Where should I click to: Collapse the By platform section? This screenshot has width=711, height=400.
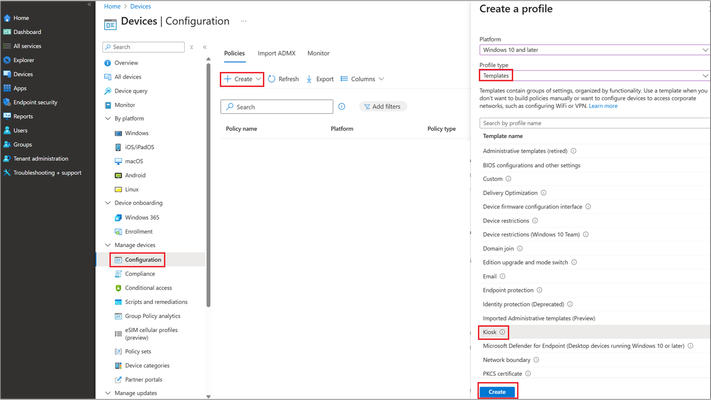tap(108, 118)
